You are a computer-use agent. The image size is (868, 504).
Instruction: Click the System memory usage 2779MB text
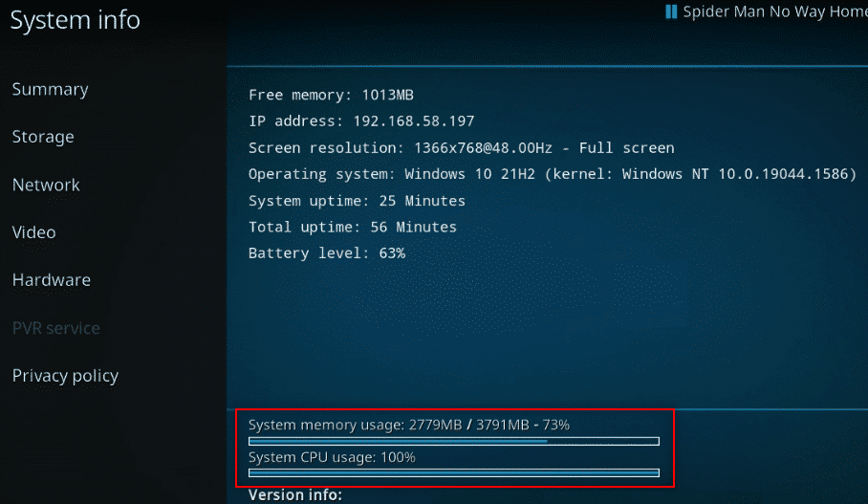pos(409,426)
